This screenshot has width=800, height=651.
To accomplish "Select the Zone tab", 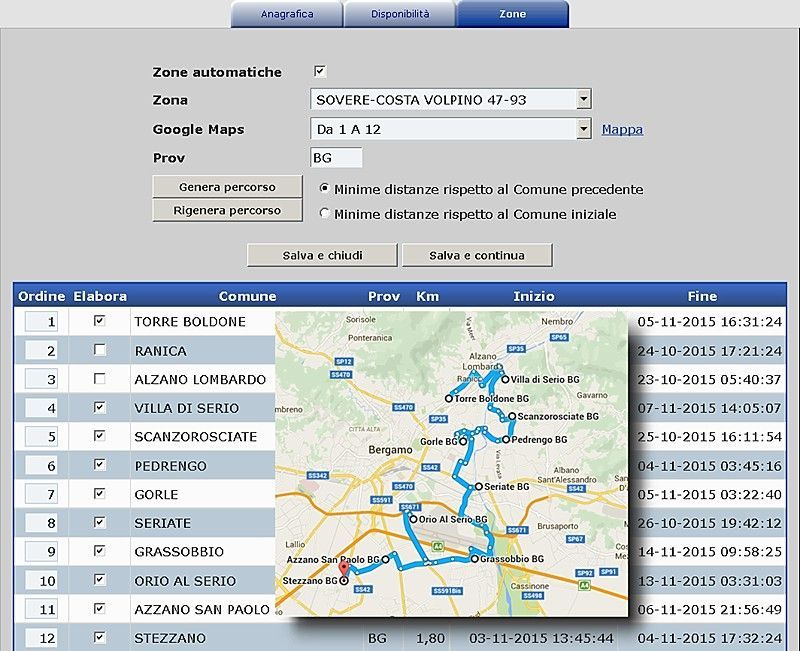I will 512,14.
